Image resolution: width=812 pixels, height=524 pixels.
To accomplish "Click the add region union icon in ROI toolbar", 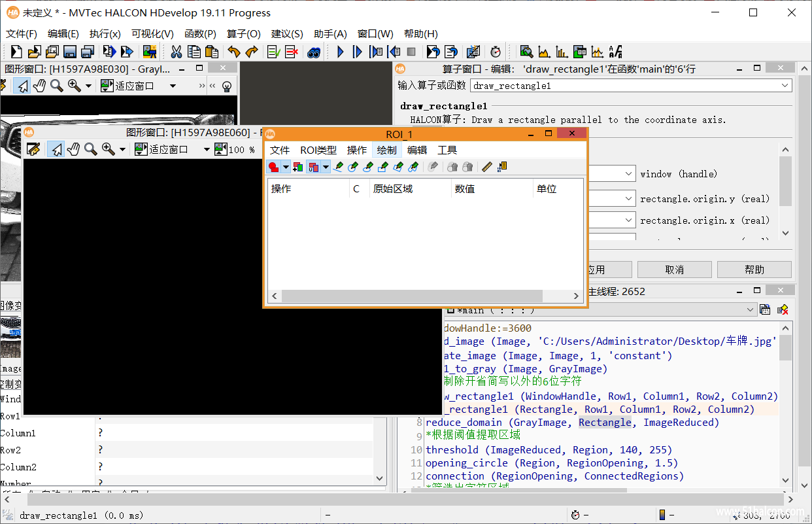I will [x=298, y=167].
